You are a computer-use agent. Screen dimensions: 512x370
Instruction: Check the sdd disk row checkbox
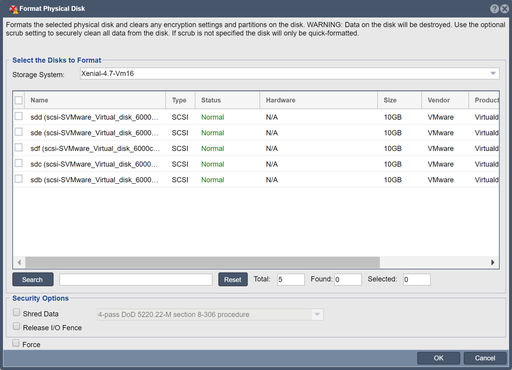pyautogui.click(x=19, y=116)
